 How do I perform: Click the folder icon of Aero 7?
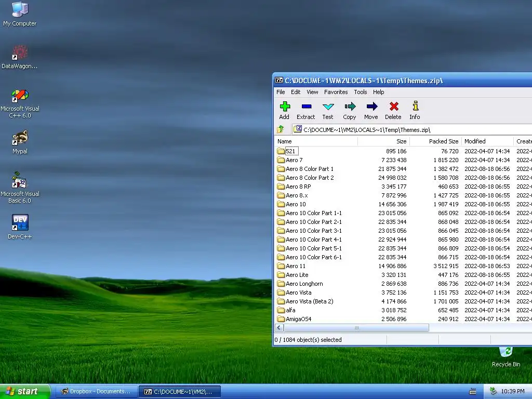pyautogui.click(x=281, y=160)
